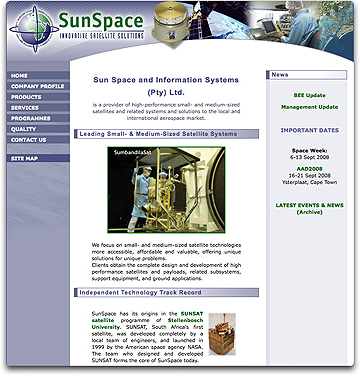Follow the SUNSAT satellite link
This screenshot has width=360, height=376.
(x=147, y=317)
